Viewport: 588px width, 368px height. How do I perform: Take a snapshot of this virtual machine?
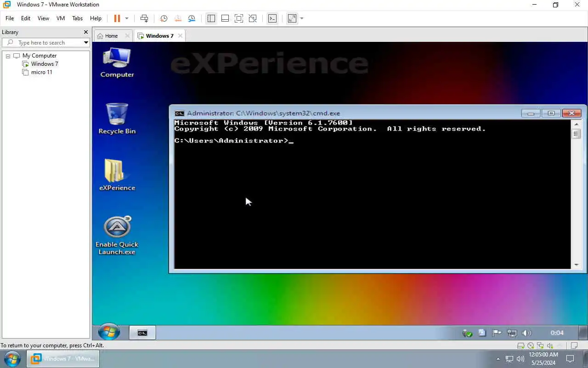[164, 18]
